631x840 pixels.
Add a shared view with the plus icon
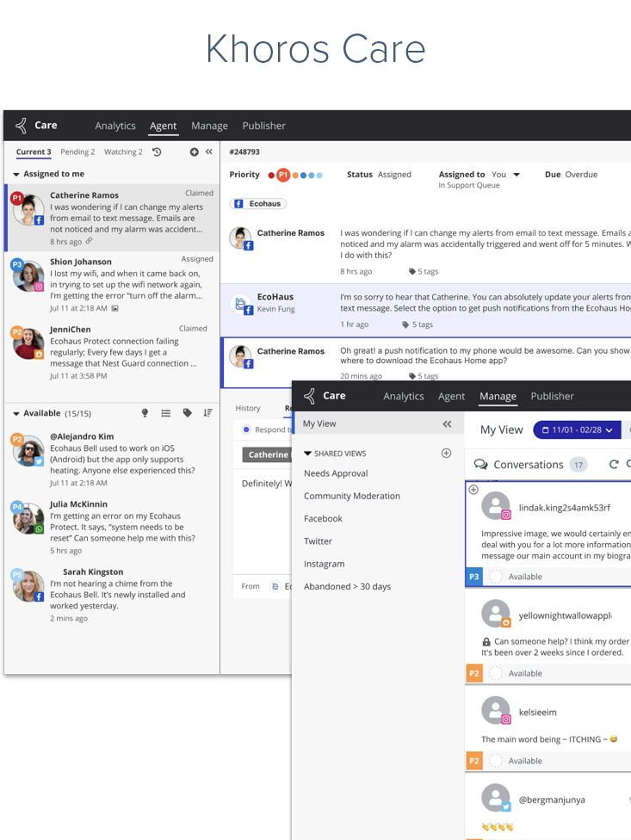(446, 454)
